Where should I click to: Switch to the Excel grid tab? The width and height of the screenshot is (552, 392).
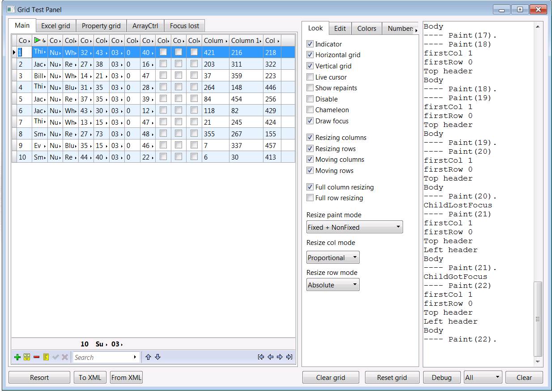point(56,26)
